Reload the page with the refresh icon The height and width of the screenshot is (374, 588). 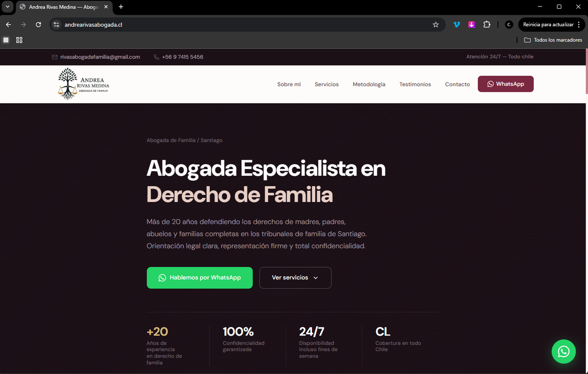point(39,25)
